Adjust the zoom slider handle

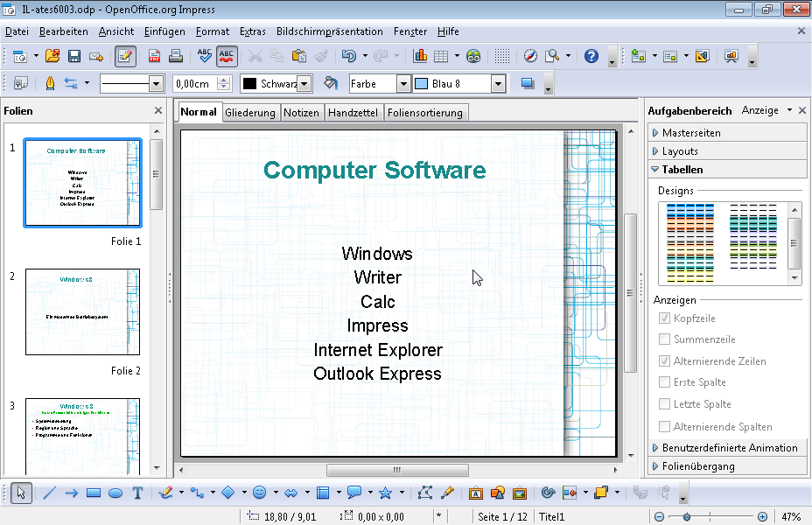(687, 517)
